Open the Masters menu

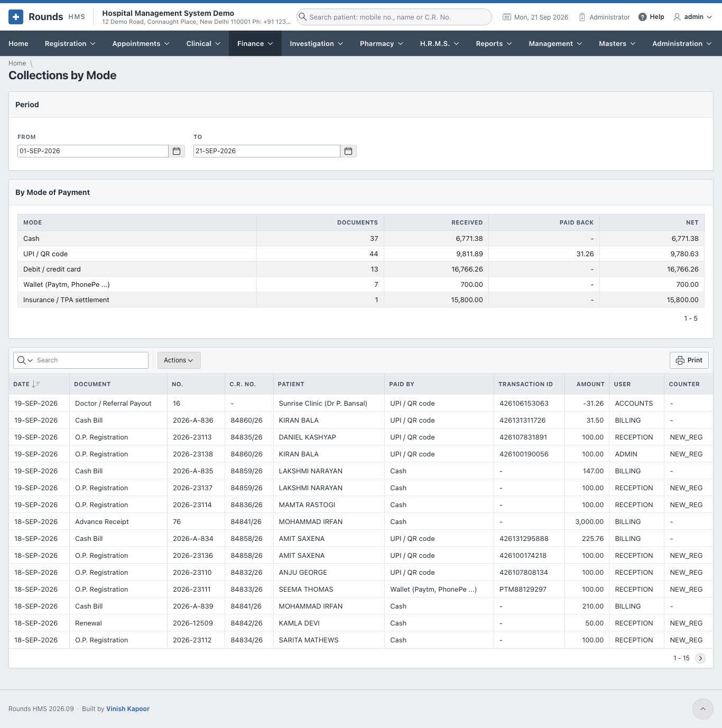[617, 43]
